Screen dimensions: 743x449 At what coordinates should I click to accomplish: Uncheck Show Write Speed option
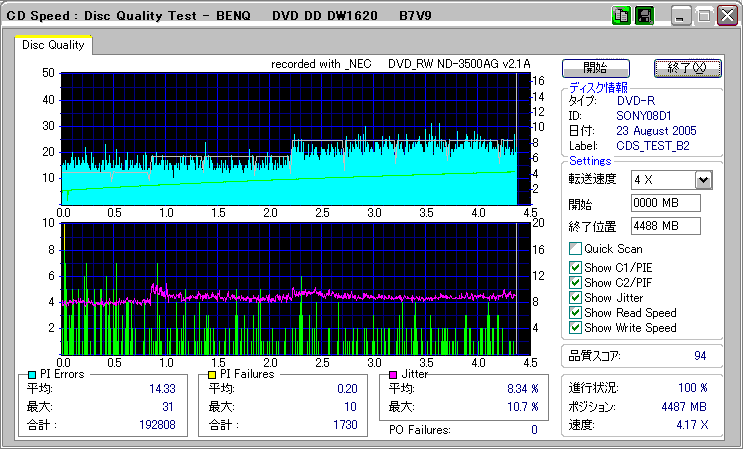click(575, 327)
